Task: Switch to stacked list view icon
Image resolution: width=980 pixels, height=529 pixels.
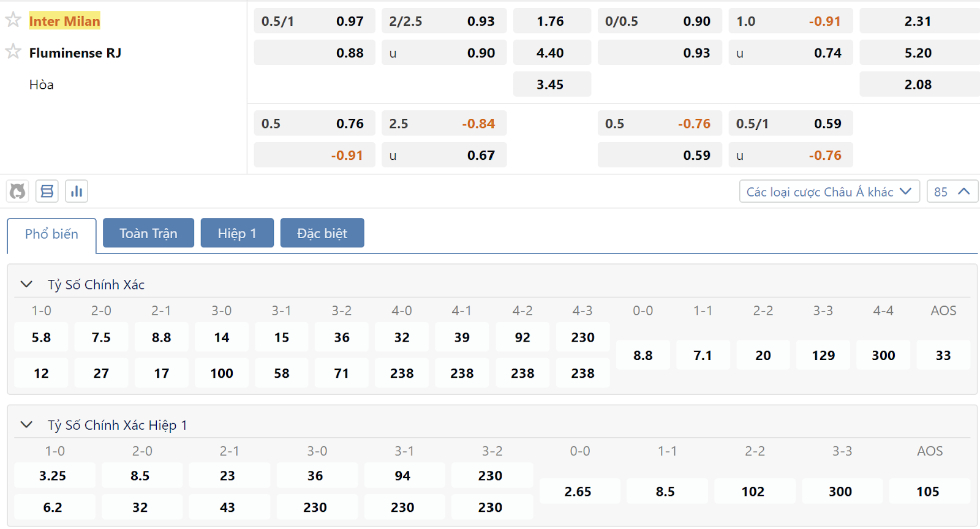Action: click(x=47, y=192)
